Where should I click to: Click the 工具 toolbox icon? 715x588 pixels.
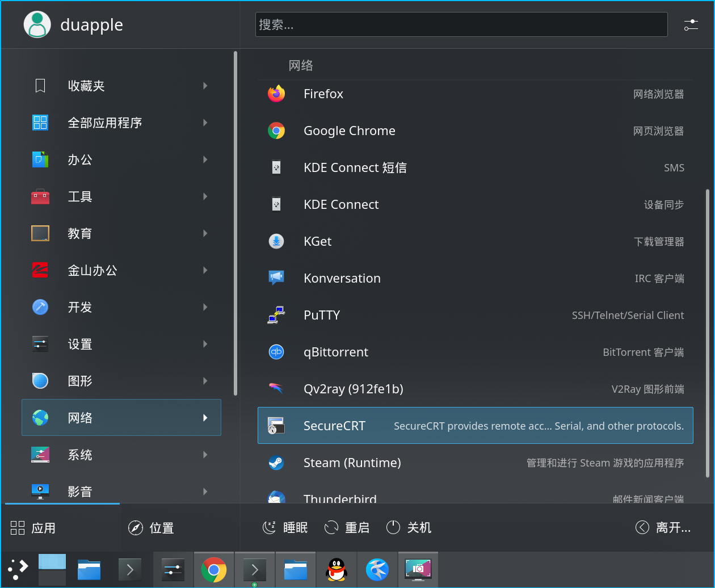click(40, 196)
